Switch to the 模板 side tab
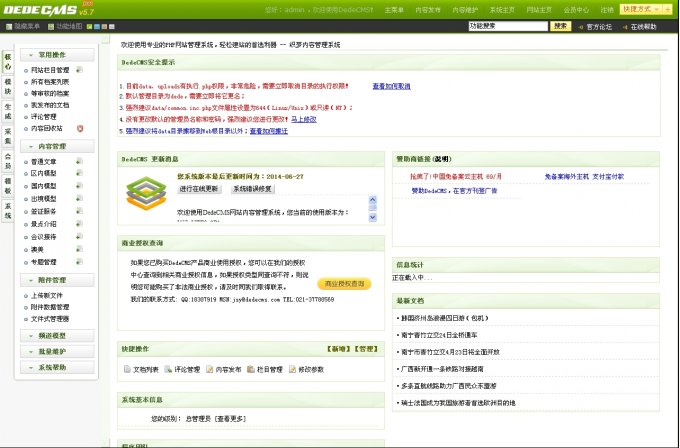Image resolution: width=680 pixels, height=448 pixels. [x=8, y=186]
